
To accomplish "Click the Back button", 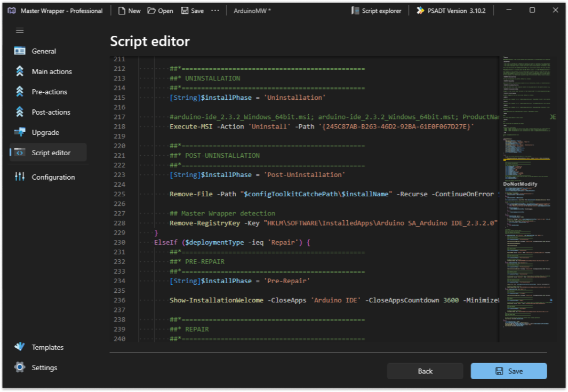I will click(425, 371).
